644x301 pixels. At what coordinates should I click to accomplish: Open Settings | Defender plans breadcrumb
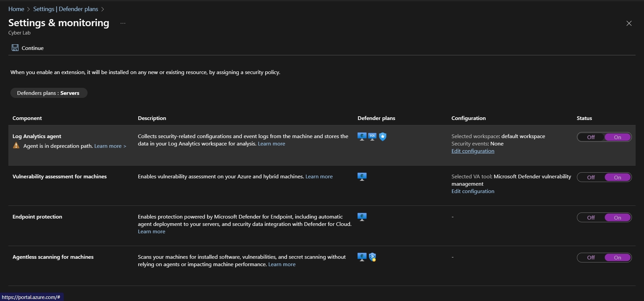(x=66, y=9)
